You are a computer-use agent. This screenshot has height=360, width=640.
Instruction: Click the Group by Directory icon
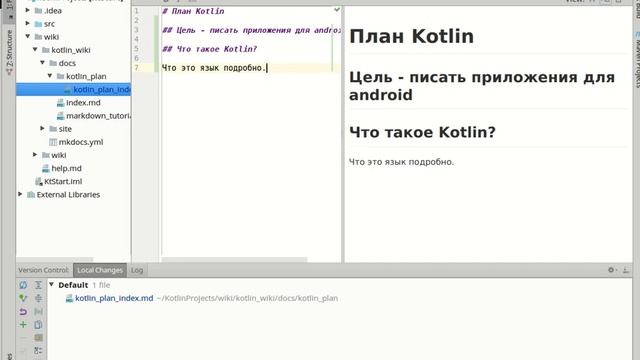point(38,351)
